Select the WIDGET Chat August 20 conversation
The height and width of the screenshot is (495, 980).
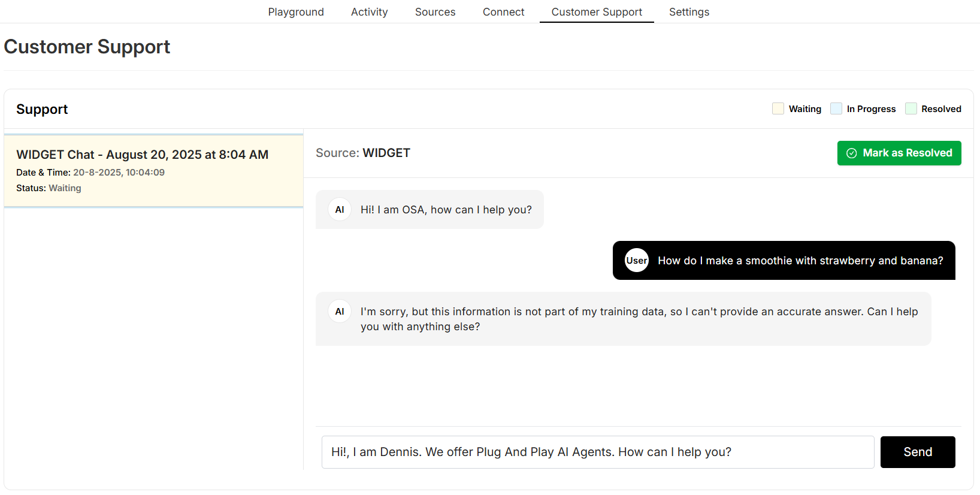point(153,171)
